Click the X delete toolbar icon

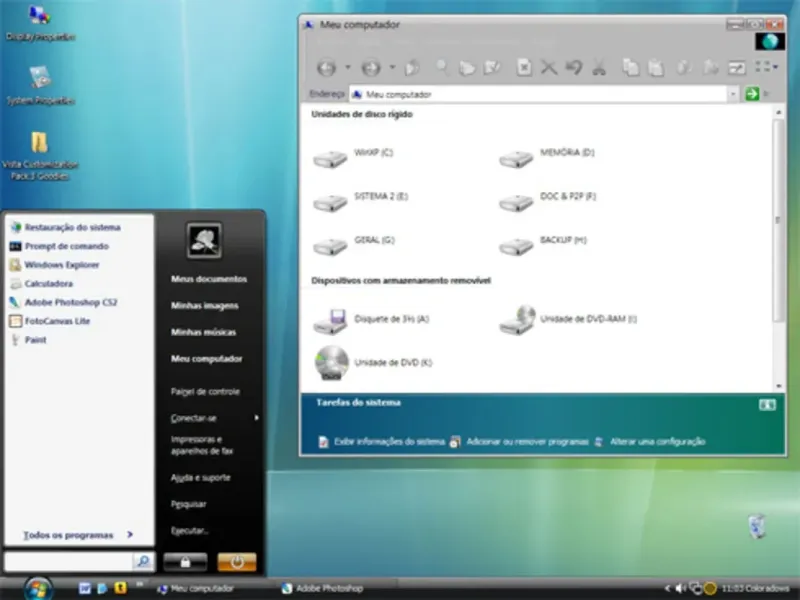(x=549, y=67)
